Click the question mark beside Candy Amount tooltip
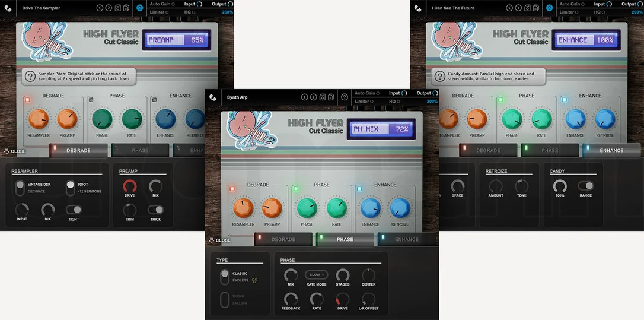 pyautogui.click(x=440, y=77)
